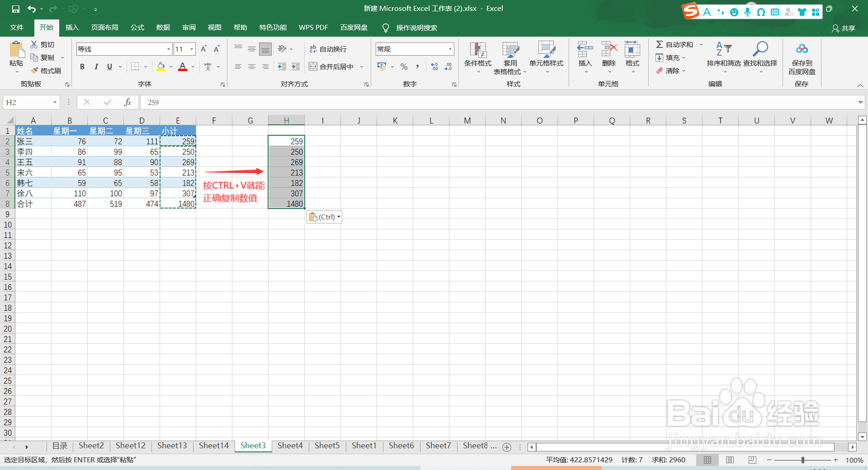Increase font size with the larger A icon
The height and width of the screenshot is (470, 868).
(203, 49)
